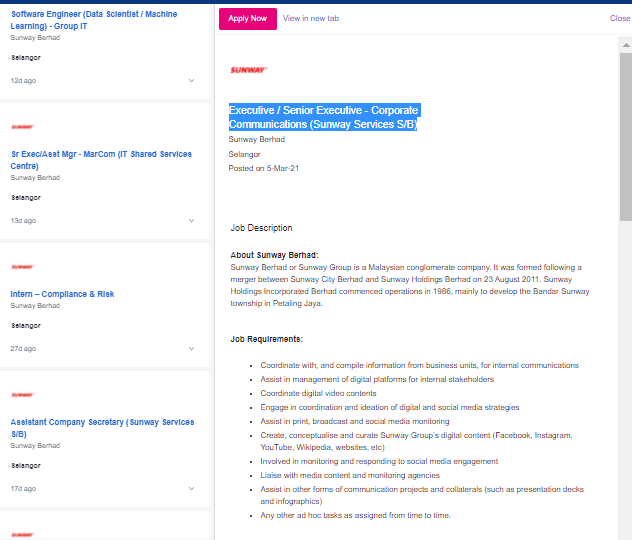
Task: Click scrollbar up arrow in detail panel
Action: (626, 45)
